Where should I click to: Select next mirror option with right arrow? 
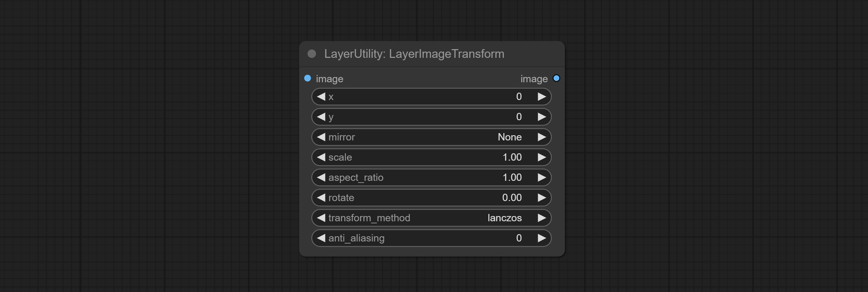click(542, 137)
